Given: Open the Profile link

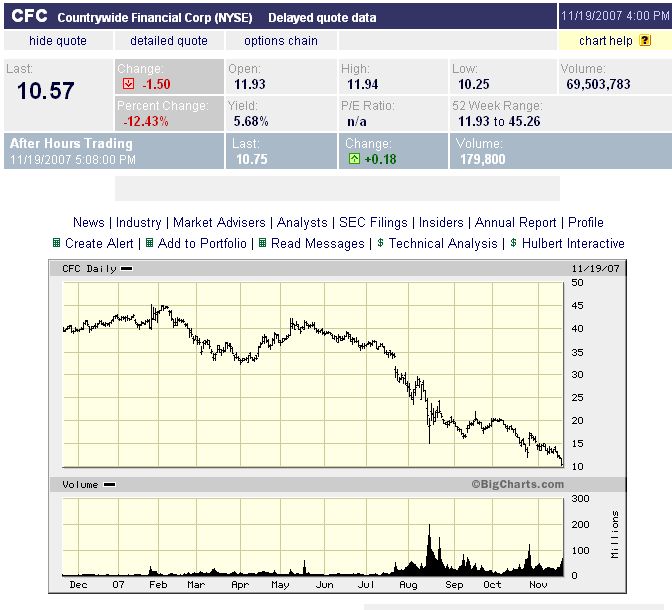Looking at the screenshot, I should [x=585, y=222].
